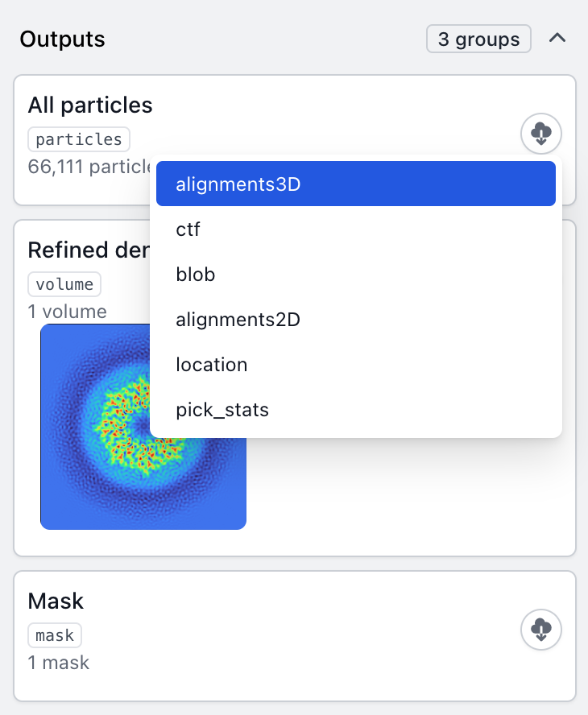Pick the blob option in the dropdown

pos(356,275)
